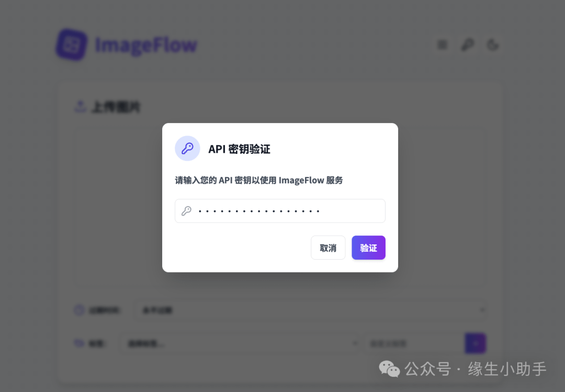Click the small key icon inside the input
Viewport: 565px width, 392px height.
[186, 211]
